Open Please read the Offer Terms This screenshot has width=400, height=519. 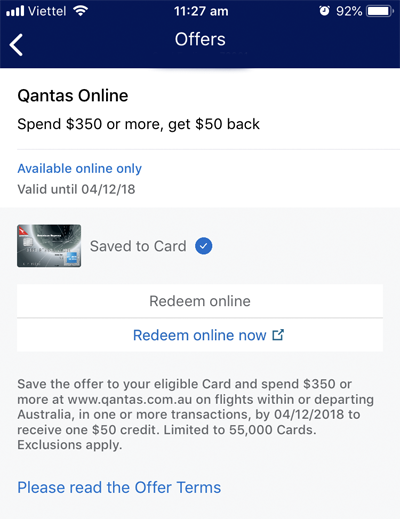119,487
